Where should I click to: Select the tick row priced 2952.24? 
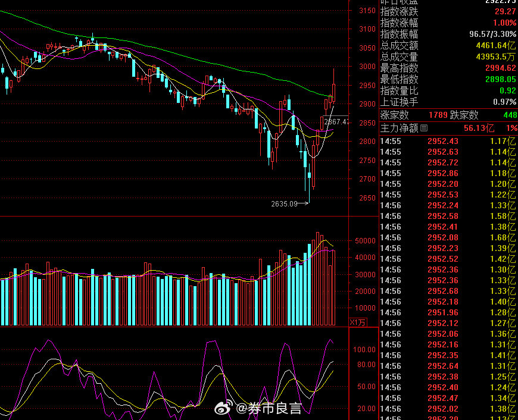click(448, 205)
